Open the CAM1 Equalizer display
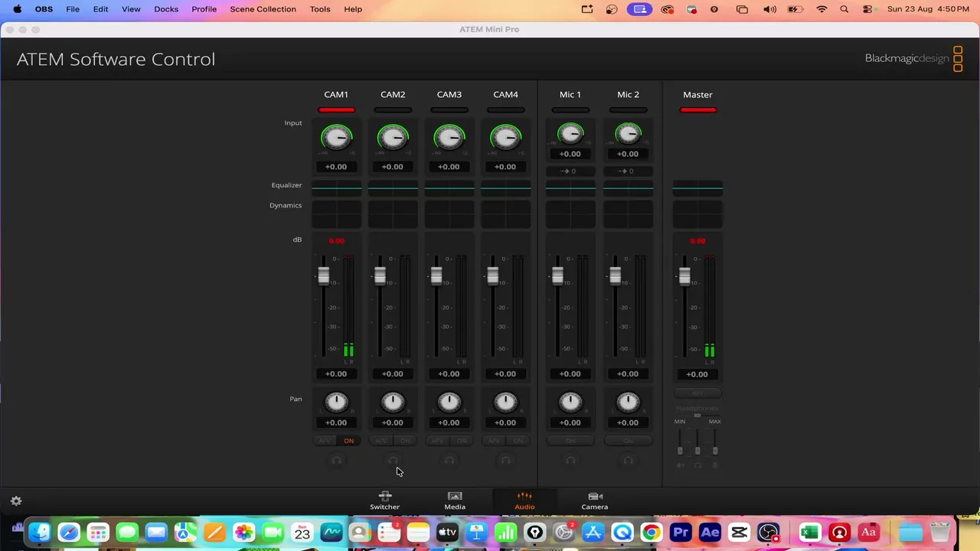Screen dimensions: 980x551 336,187
